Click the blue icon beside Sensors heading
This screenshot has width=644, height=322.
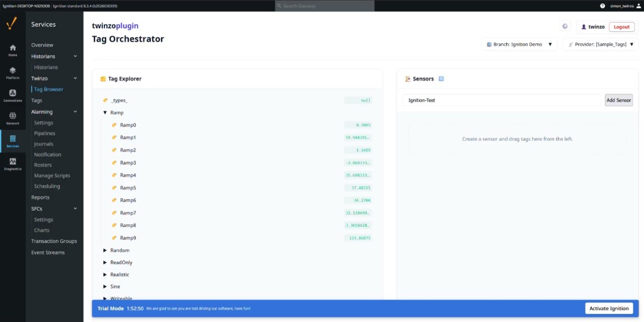pyautogui.click(x=441, y=79)
